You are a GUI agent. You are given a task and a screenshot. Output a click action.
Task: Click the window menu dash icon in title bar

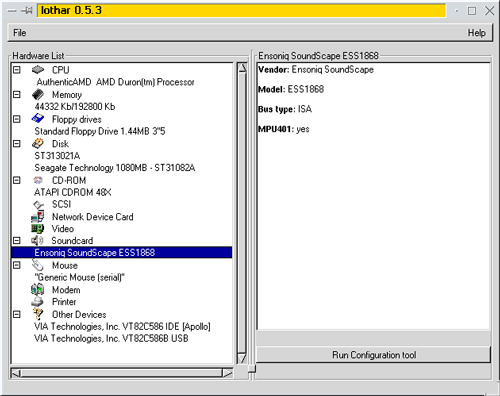(x=12, y=11)
